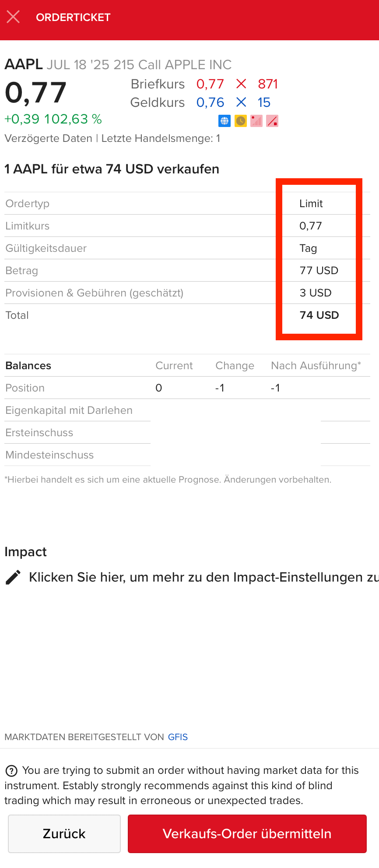Click the blue globe market icon
Image resolution: width=379 pixels, height=868 pixels.
tap(225, 121)
